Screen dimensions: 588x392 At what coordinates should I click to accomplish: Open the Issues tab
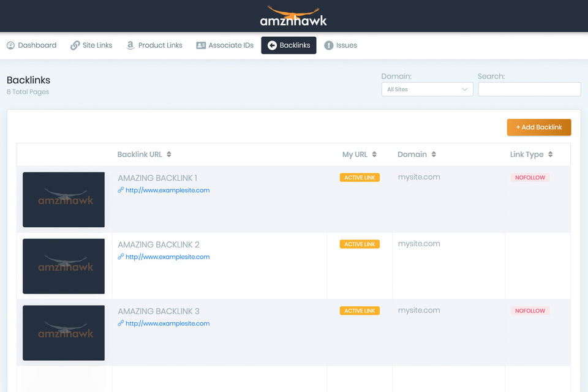coord(341,45)
